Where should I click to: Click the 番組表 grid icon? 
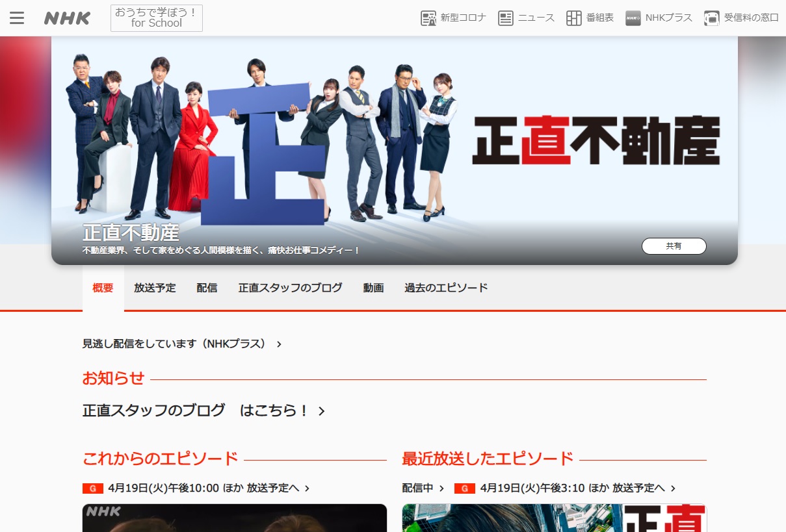click(574, 18)
